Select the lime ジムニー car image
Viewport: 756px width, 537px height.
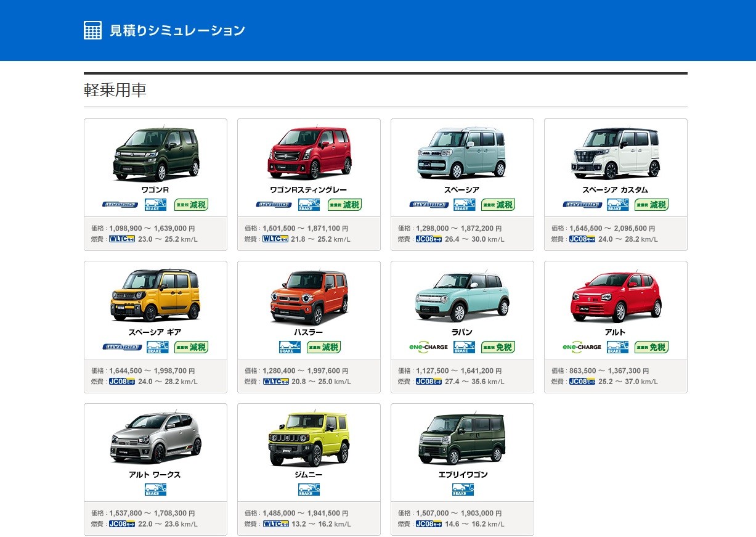309,439
